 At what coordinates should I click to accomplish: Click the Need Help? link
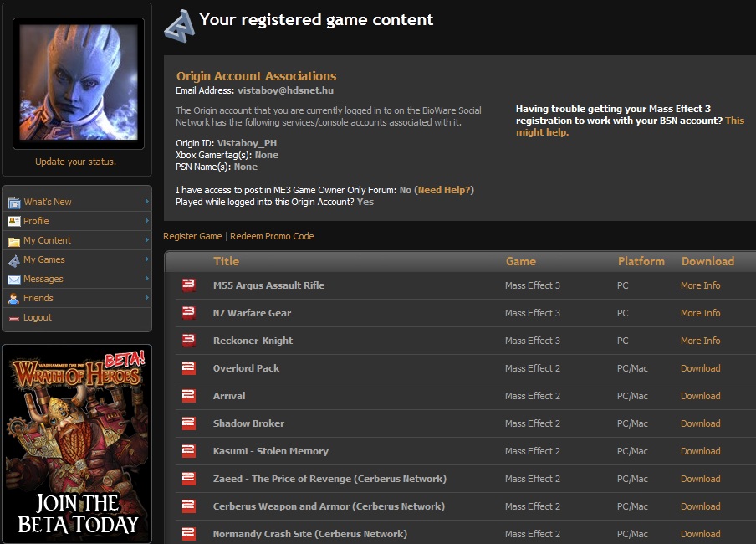[x=444, y=190]
